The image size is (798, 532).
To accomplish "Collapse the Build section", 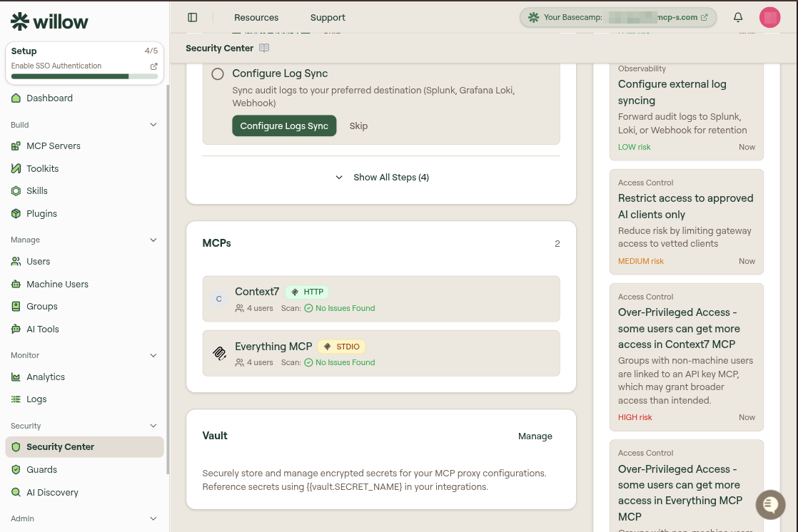I will tap(153, 125).
